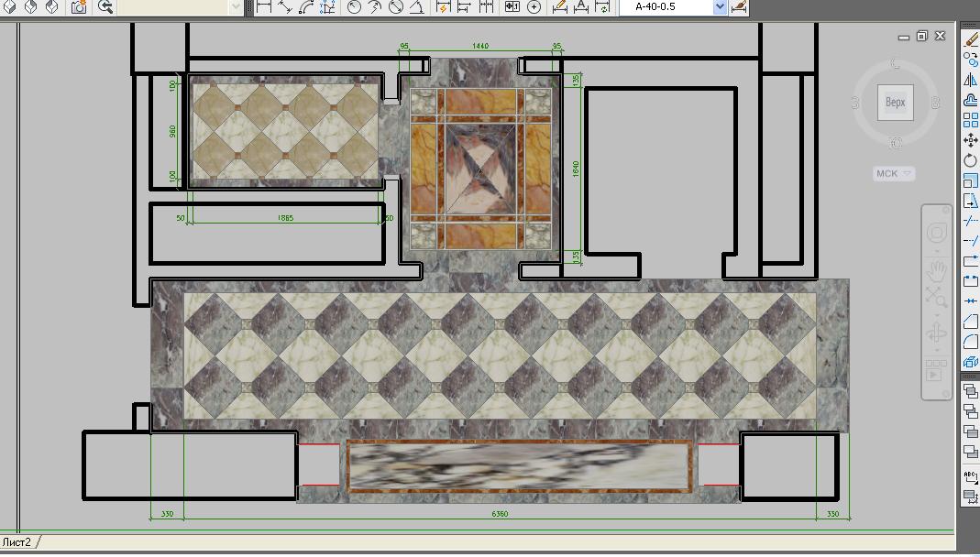Click the 1440 dimension text at top
This screenshot has width=980, height=557.
point(480,46)
